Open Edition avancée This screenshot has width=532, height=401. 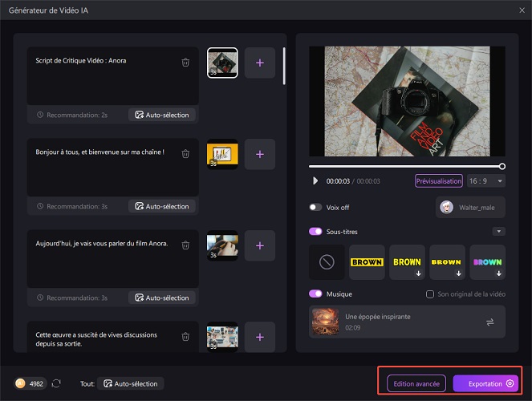416,383
